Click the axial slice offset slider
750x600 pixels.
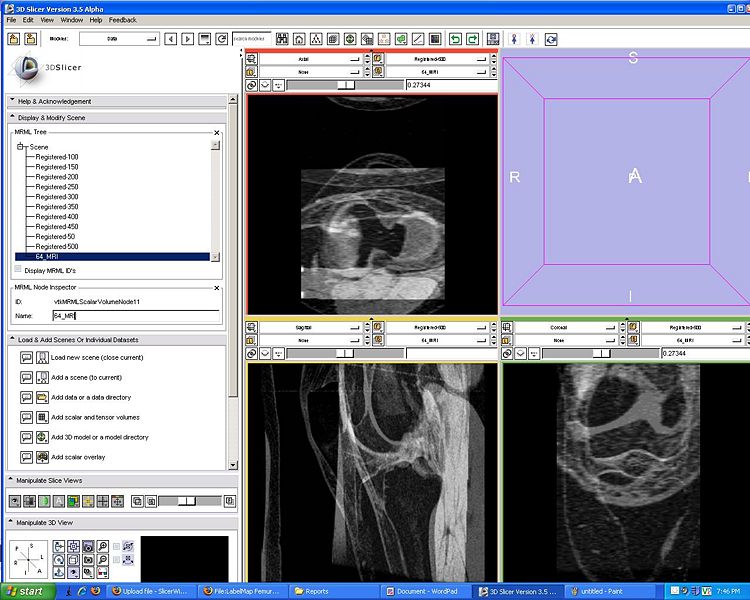coord(345,85)
